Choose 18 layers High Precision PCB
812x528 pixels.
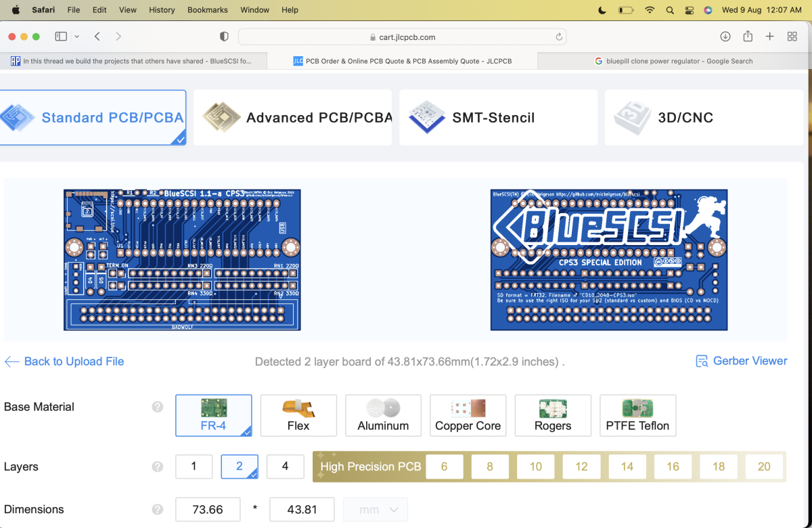tap(719, 466)
